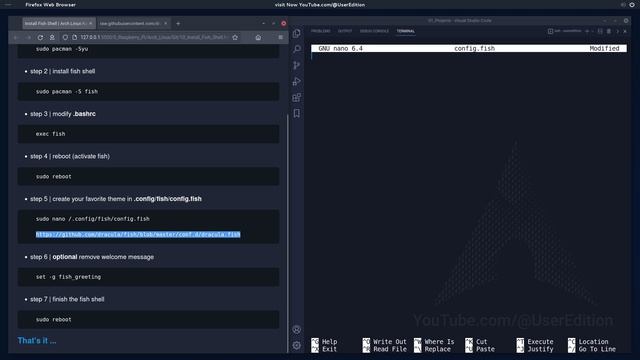Close the Install Fish Shell tab
Viewport: 640px width, 360px height.
pos(91,24)
